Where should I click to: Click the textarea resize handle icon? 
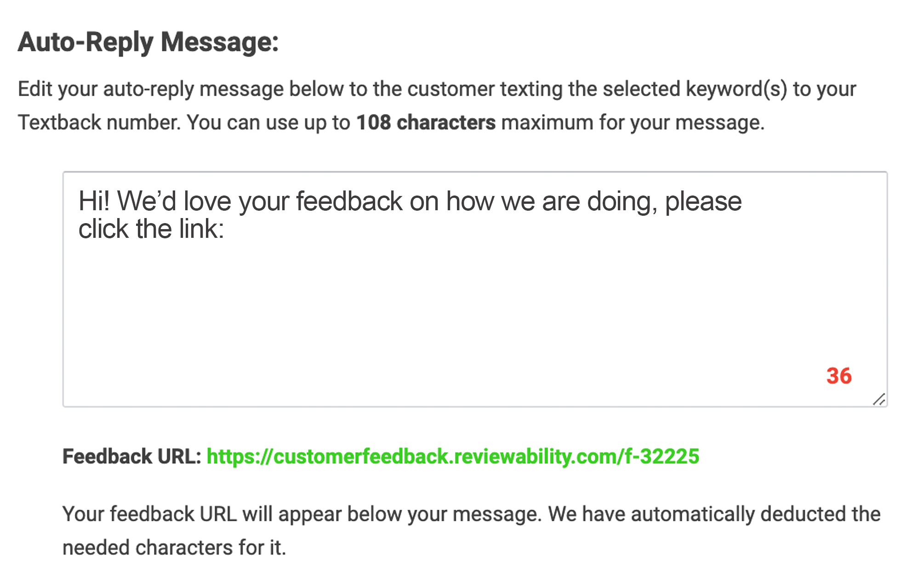click(x=879, y=399)
